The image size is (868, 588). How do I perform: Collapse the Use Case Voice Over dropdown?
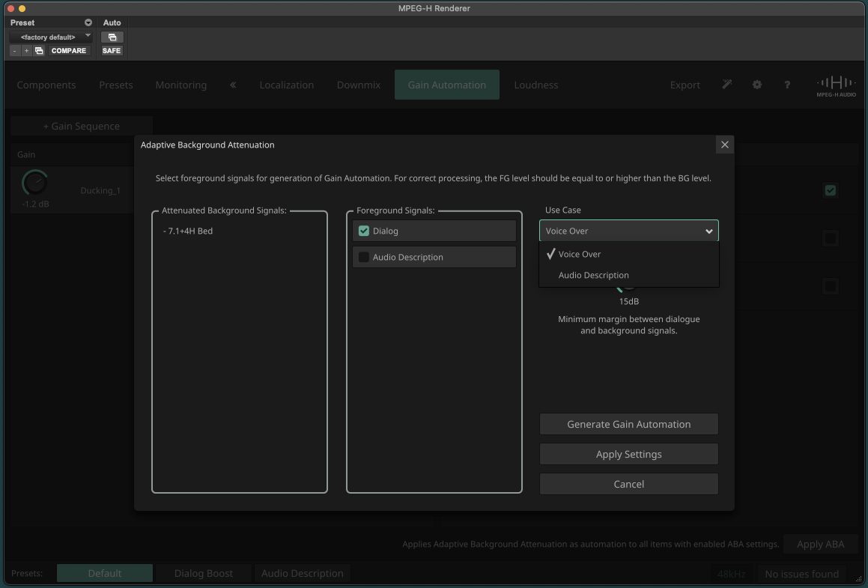629,231
